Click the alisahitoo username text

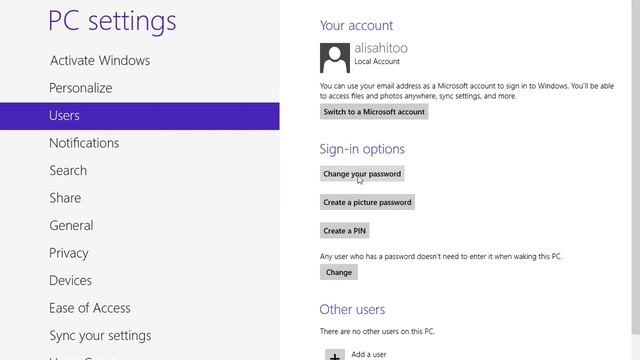tap(381, 48)
